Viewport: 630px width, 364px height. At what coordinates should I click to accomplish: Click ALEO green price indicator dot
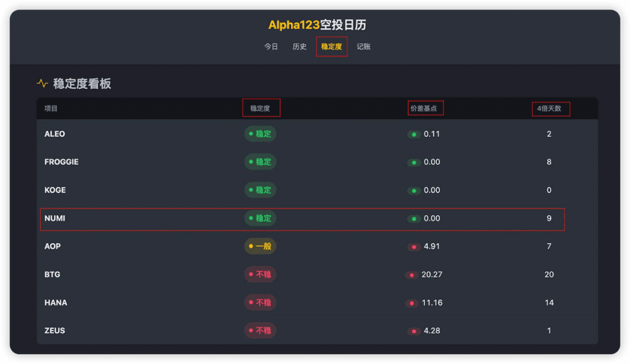(414, 135)
